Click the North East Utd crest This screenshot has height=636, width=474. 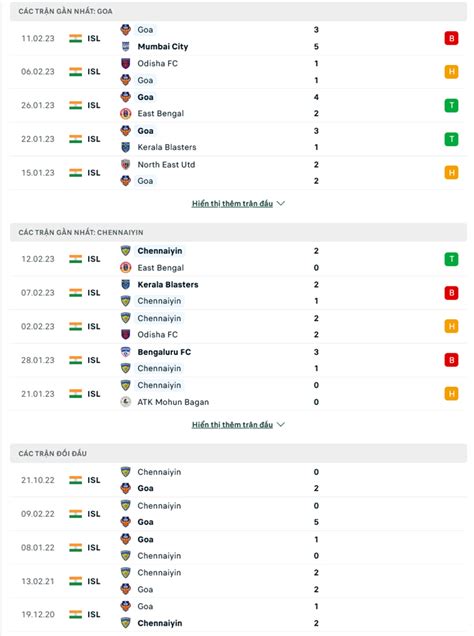126,165
